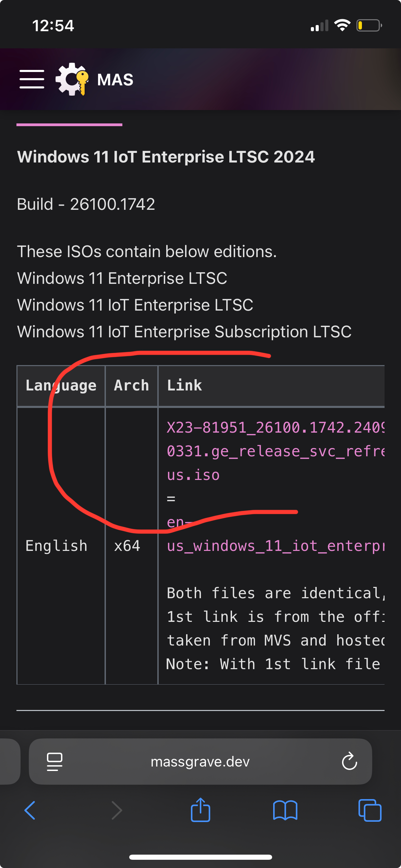Tap the taken from MVS and hosted text

pyautogui.click(x=275, y=640)
